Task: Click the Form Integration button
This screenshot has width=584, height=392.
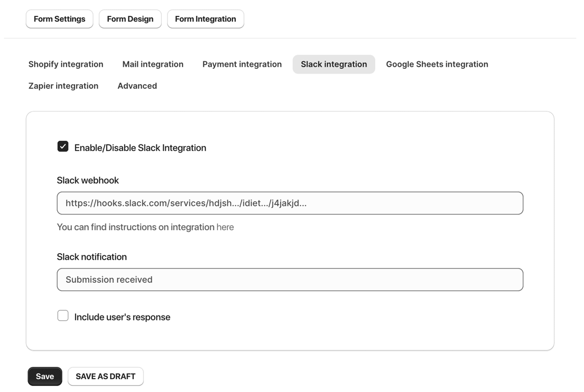Action: pos(205,19)
